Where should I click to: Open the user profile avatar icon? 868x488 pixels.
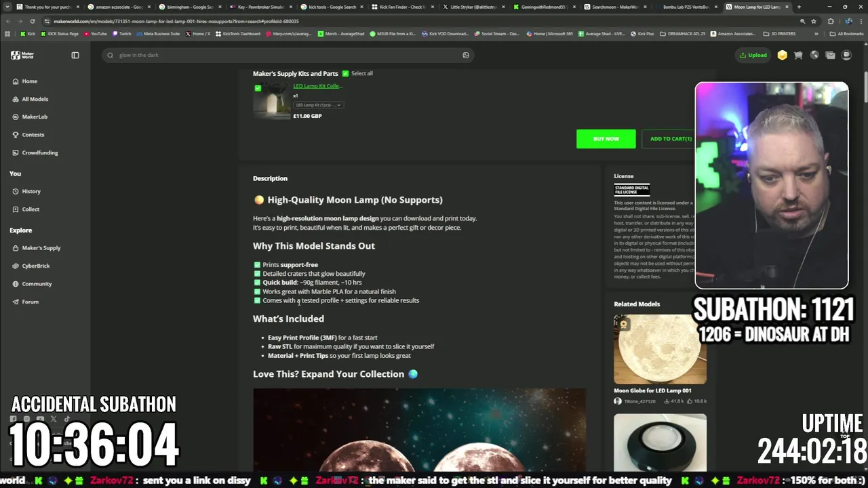click(846, 55)
